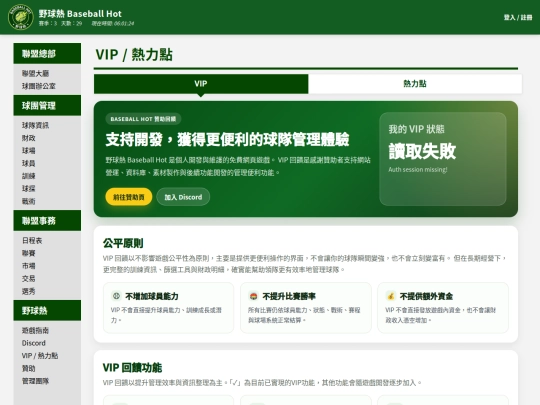Click the money bag icon beside 不提供額外資金
Viewport: 540px width, 405px height.
[x=391, y=296]
